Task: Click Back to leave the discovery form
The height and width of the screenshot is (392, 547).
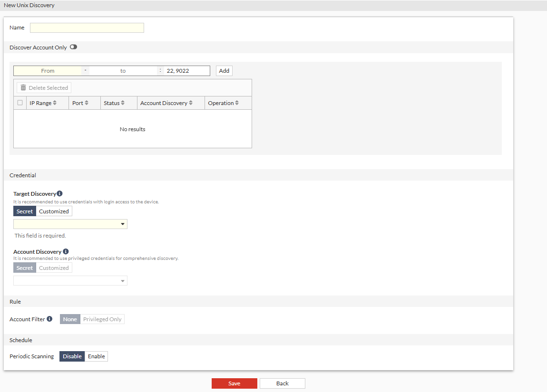Action: tap(282, 383)
